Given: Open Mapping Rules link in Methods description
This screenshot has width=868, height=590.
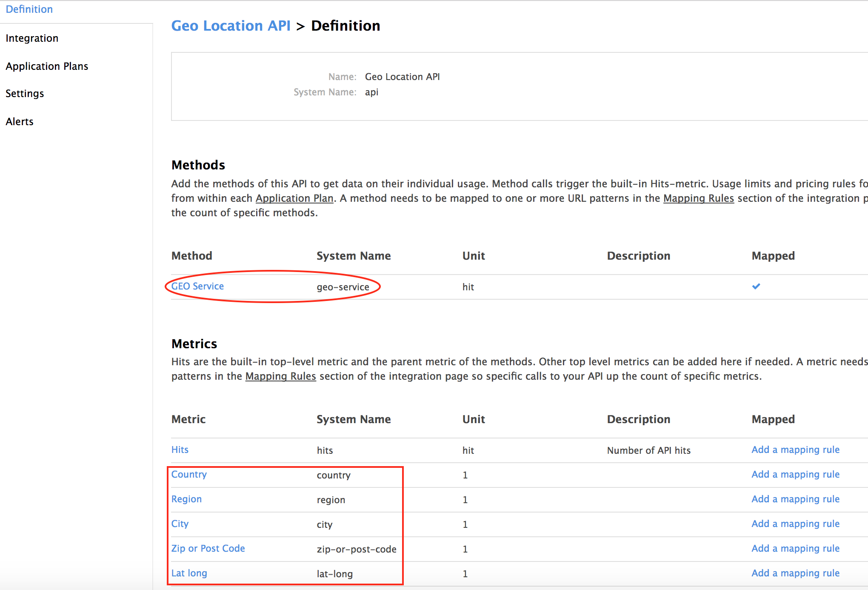Looking at the screenshot, I should (x=698, y=198).
